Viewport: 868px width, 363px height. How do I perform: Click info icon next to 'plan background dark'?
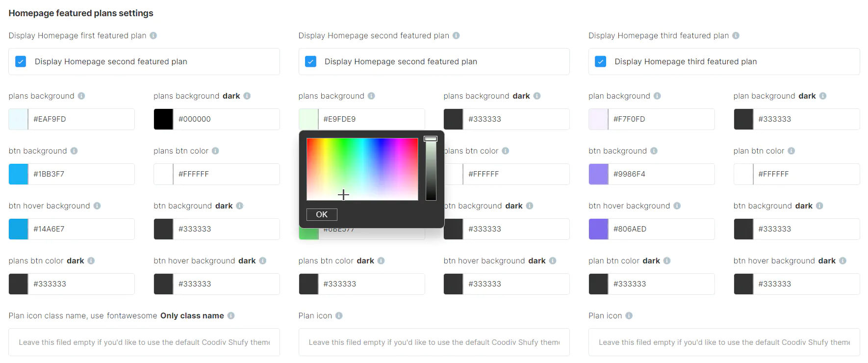(823, 96)
